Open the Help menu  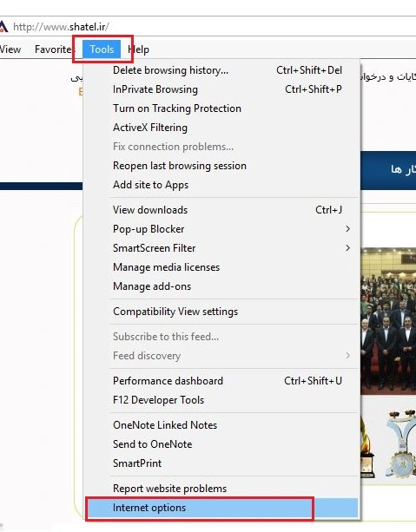[139, 49]
